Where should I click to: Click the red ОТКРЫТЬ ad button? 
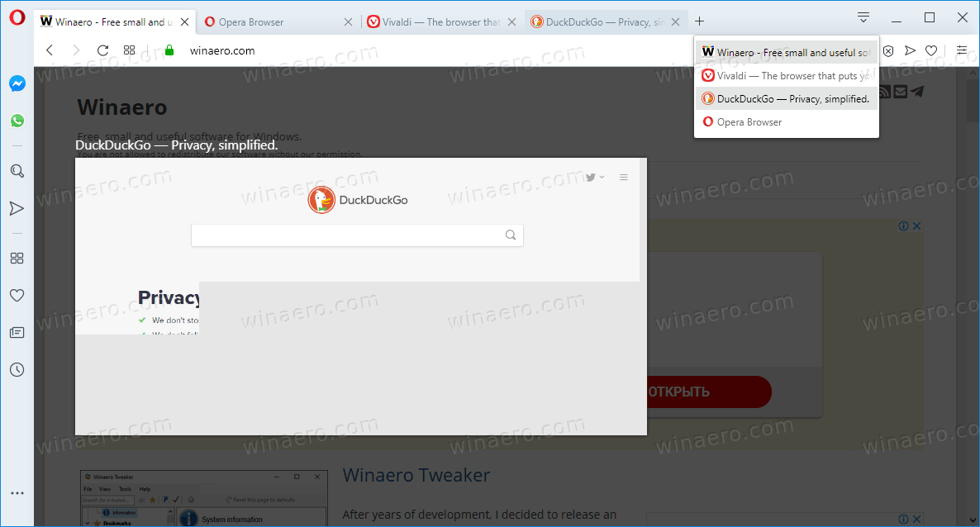tap(709, 392)
